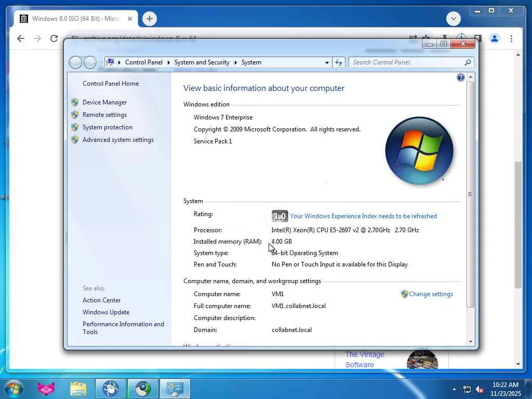Open Action Center under See also
Image resolution: width=532 pixels, height=399 pixels.
[x=101, y=300]
